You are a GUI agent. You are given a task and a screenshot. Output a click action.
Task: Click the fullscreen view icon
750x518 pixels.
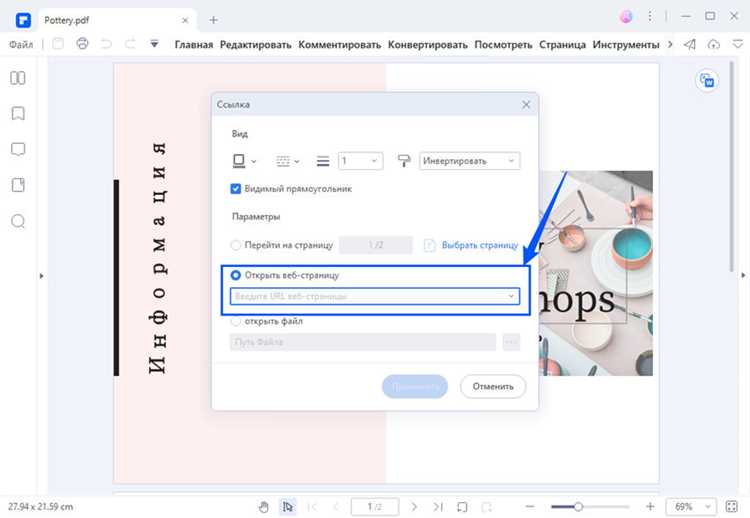tap(732, 507)
